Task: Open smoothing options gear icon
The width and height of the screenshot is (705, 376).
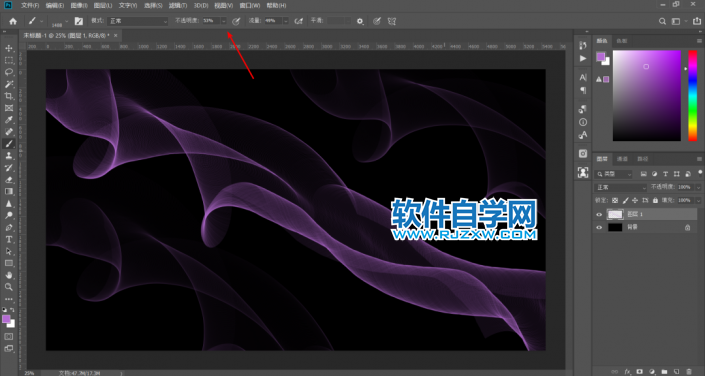Action: (x=360, y=21)
